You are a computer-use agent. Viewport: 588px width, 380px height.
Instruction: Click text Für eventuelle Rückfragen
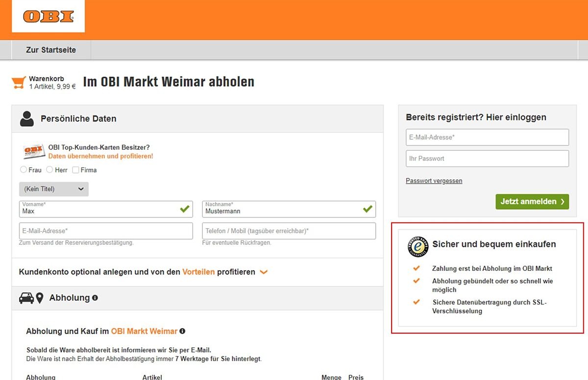pos(237,243)
